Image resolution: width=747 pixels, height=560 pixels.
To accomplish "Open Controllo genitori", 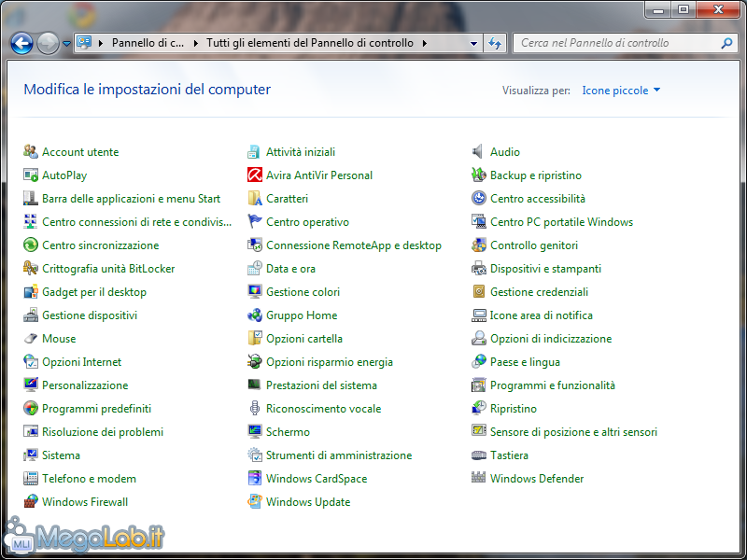I will (534, 245).
